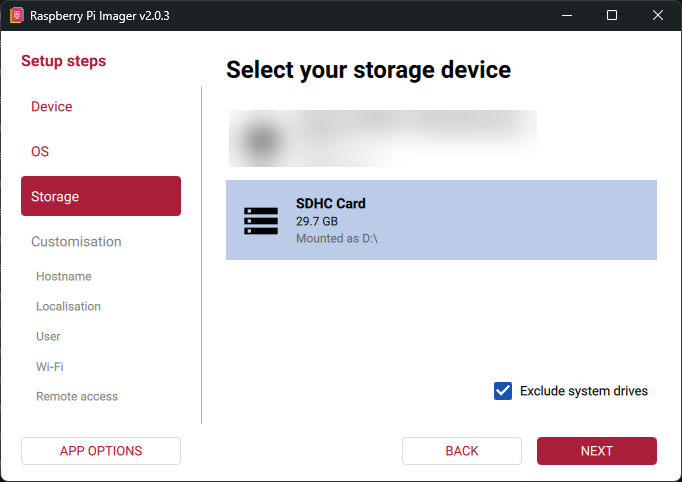Open the Customisation step

[76, 242]
